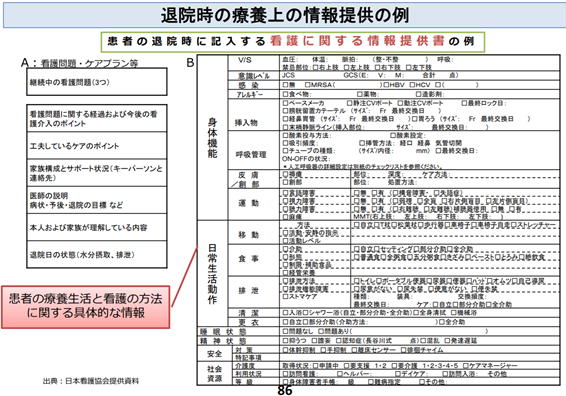Viewport: 566px width, 396px height.
Task: Click the red 患者の療養生活と看護の方法 callout
Action: tap(86, 307)
